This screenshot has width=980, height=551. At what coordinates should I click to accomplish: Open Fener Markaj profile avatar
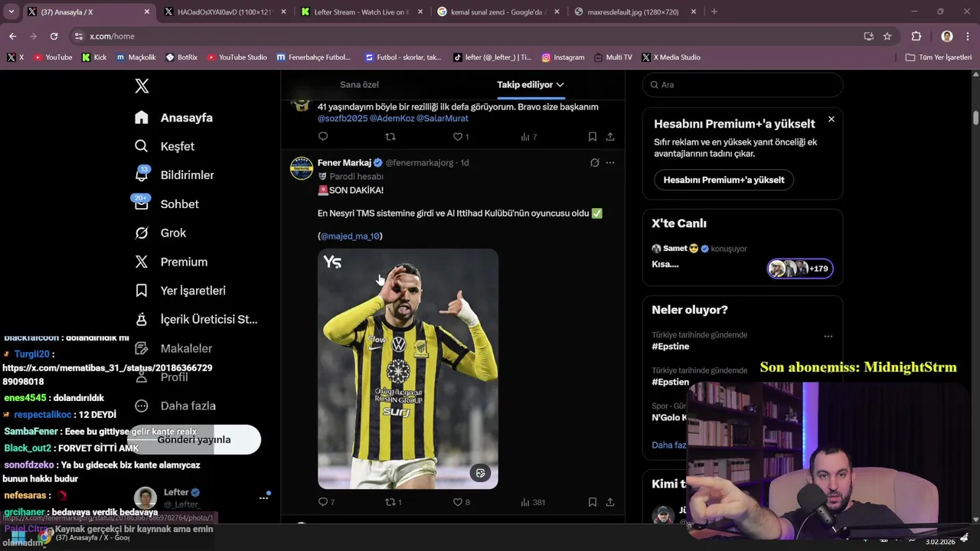(x=302, y=168)
